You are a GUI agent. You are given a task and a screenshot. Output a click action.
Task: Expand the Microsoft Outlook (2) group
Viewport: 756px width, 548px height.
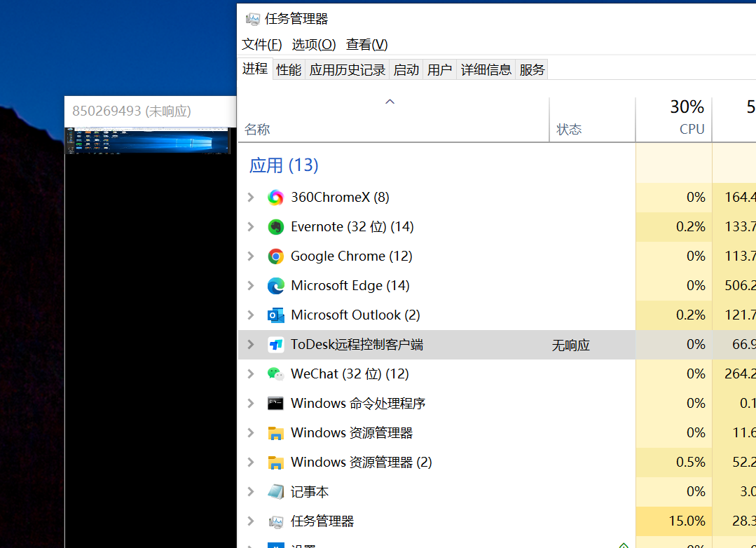[x=251, y=315]
